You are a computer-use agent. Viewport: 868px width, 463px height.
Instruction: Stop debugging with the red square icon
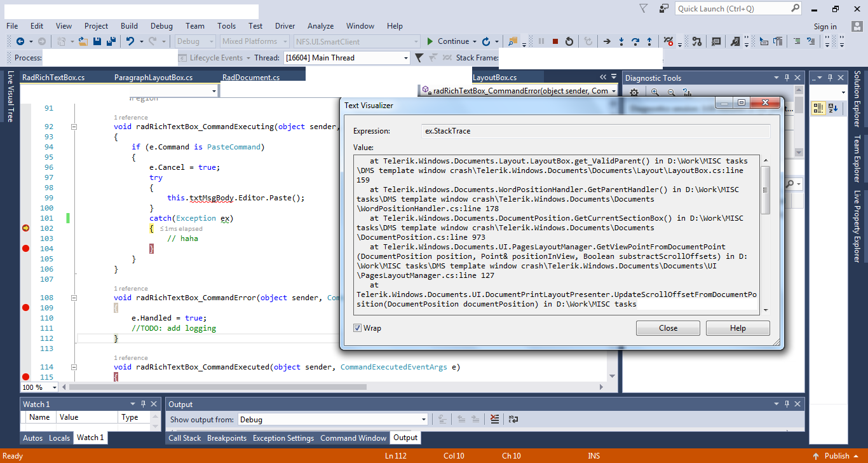click(x=555, y=41)
